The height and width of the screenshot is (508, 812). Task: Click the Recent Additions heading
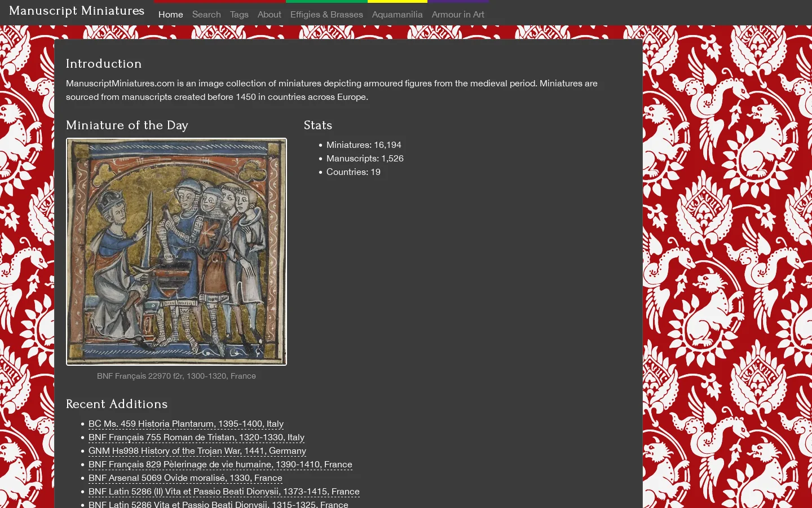pyautogui.click(x=117, y=404)
